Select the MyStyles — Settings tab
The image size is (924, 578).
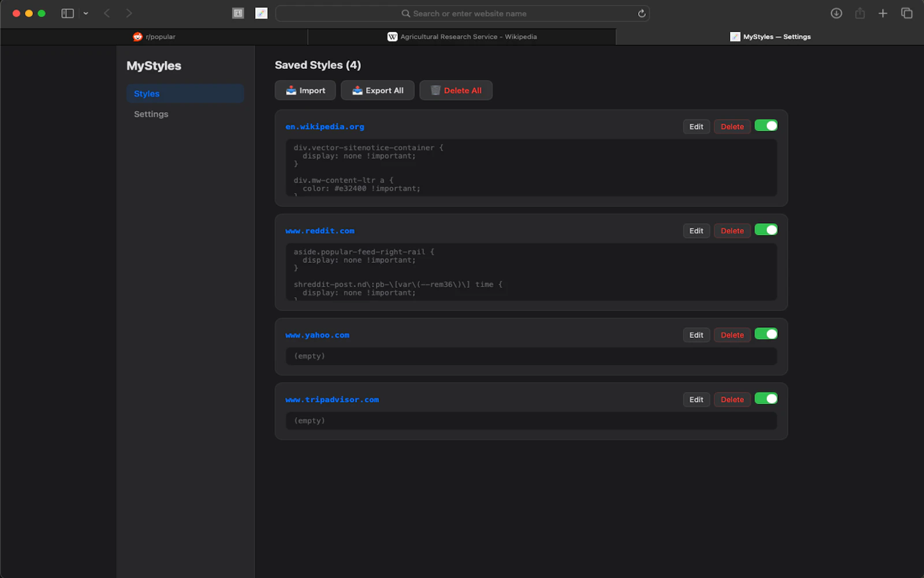(770, 36)
